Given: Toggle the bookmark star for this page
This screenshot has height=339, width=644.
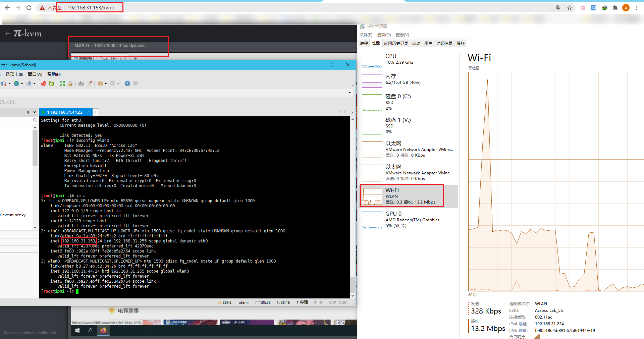Looking at the screenshot, I should pyautogui.click(x=570, y=8).
